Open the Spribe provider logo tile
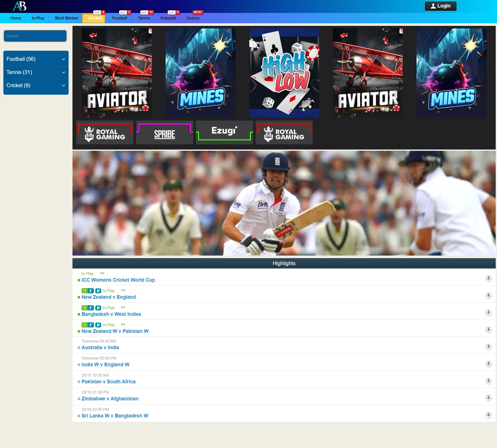Image resolution: width=497 pixels, height=448 pixels. click(x=164, y=133)
